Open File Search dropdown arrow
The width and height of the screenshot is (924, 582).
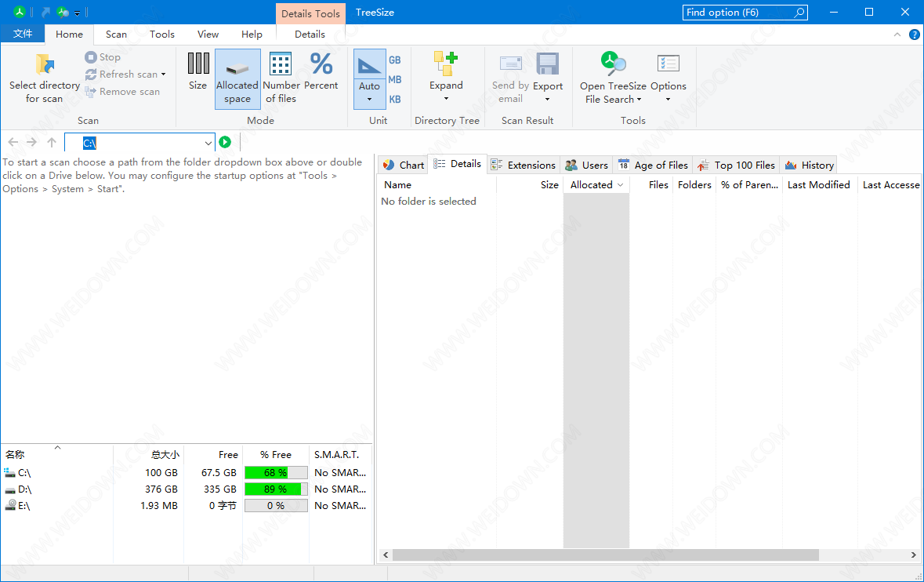click(x=639, y=100)
